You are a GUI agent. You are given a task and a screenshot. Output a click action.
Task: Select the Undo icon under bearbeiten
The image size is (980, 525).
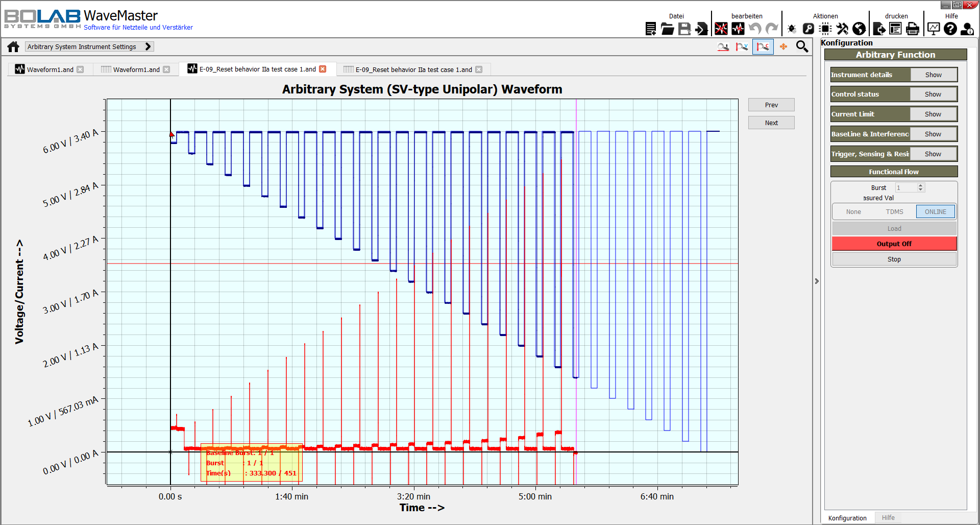pos(755,29)
